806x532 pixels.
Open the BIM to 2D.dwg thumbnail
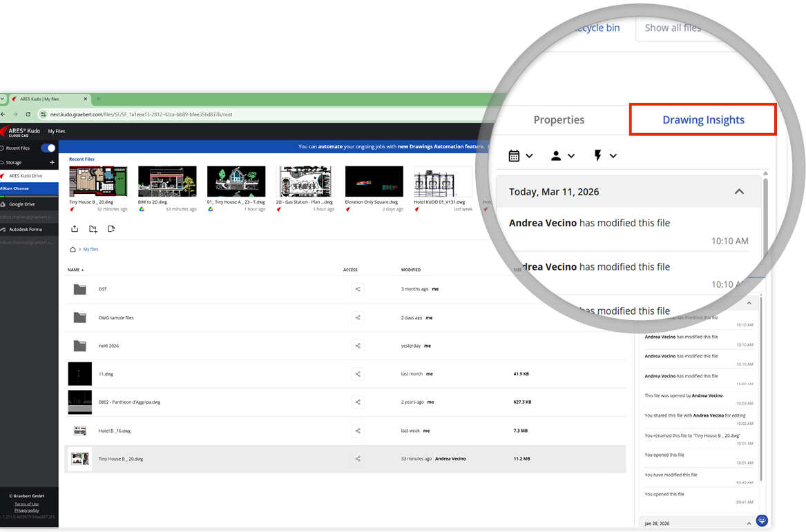coord(167,181)
